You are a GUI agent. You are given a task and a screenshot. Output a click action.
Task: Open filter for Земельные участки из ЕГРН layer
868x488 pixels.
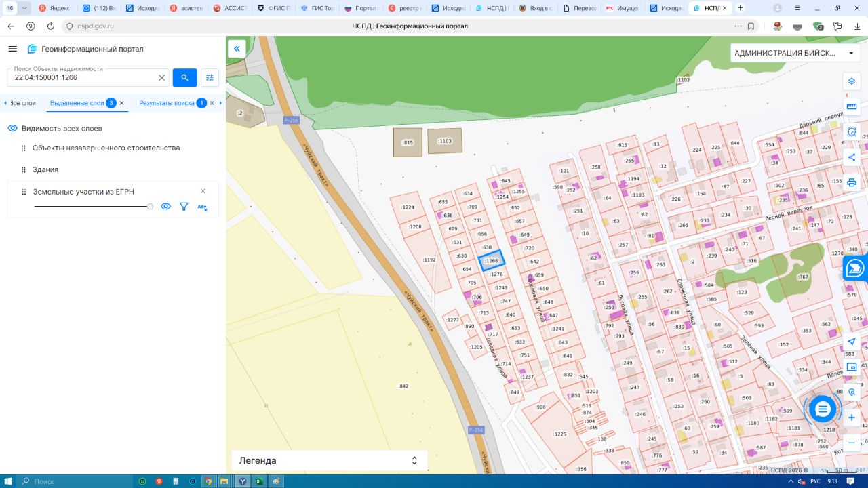(x=184, y=207)
